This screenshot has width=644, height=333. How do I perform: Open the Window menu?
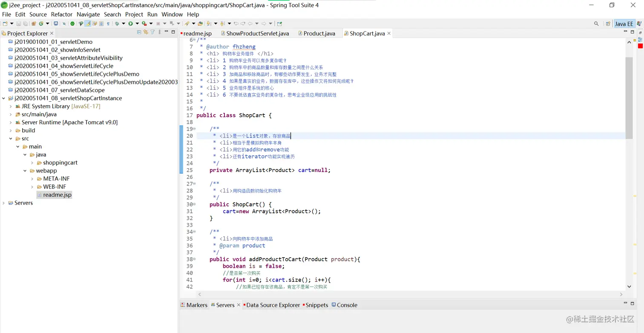172,14
